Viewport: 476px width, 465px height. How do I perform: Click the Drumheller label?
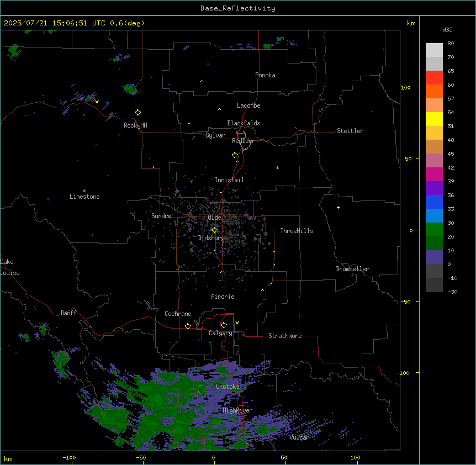click(352, 269)
